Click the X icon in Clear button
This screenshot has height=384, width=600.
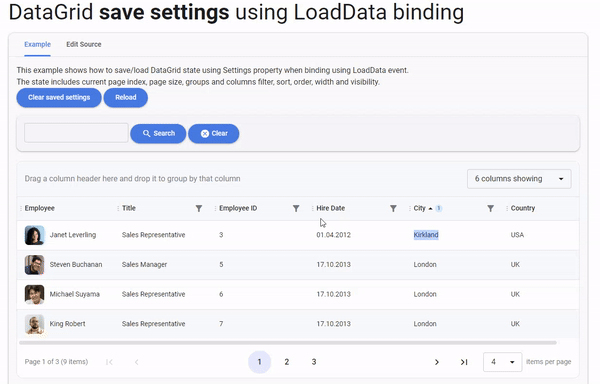tap(205, 133)
